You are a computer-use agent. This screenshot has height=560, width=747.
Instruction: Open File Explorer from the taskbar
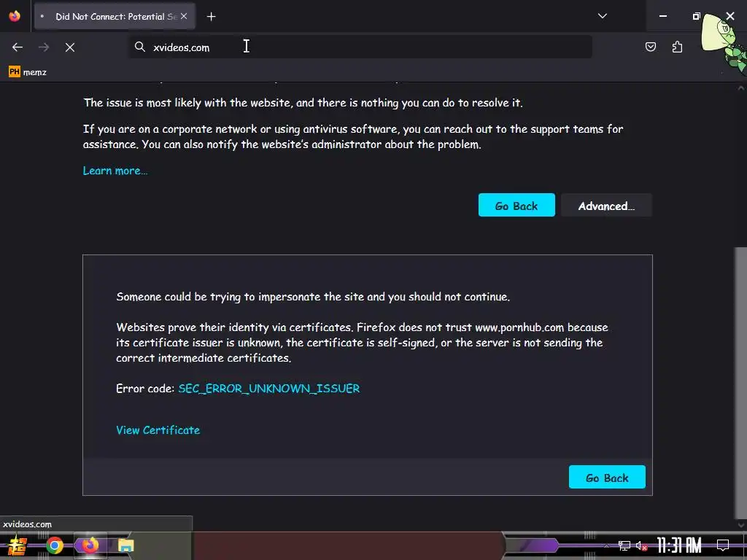125,545
